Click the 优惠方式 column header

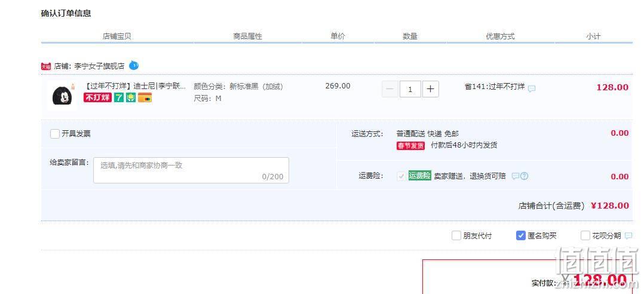pyautogui.click(x=500, y=36)
